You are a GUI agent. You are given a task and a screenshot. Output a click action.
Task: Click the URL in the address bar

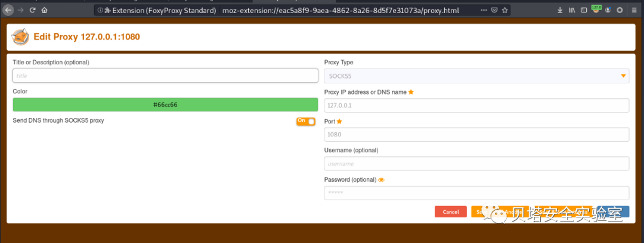pyautogui.click(x=340, y=10)
